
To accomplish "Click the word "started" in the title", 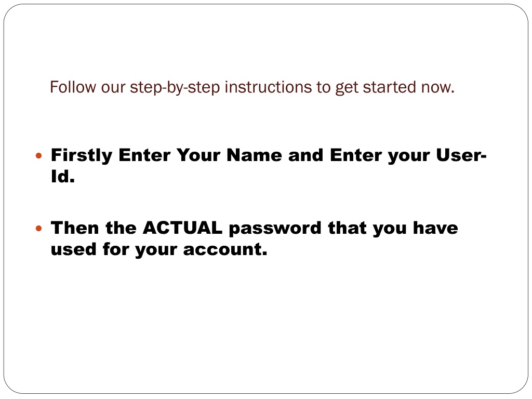I will [x=389, y=87].
